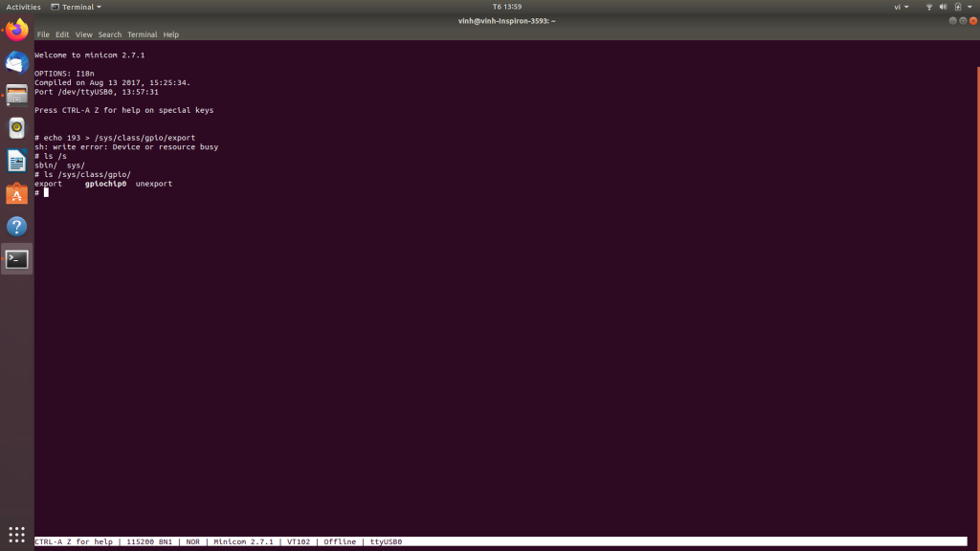Open the File menu
This screenshot has width=980, height=551.
[x=43, y=34]
